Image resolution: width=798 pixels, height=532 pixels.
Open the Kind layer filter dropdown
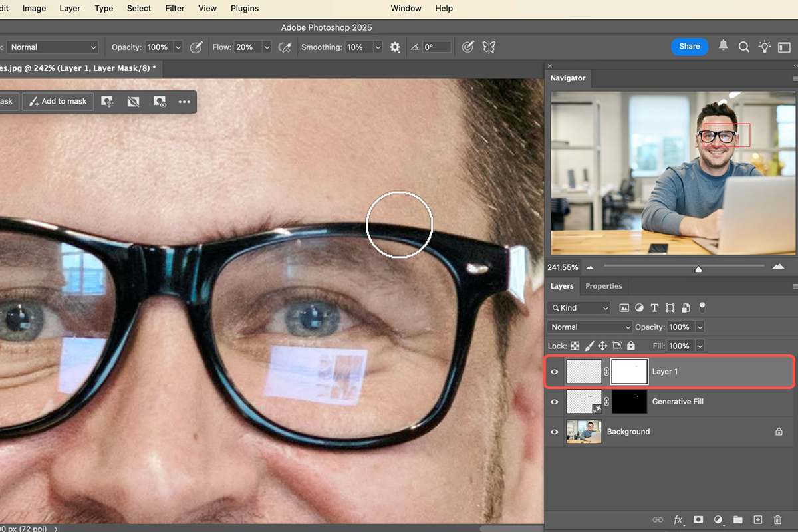click(579, 308)
